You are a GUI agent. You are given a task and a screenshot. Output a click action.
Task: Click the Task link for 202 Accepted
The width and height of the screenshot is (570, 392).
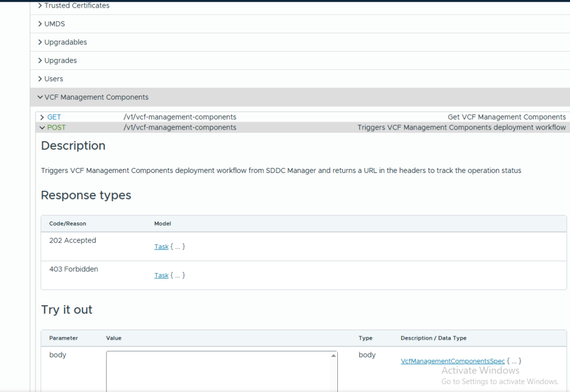tap(161, 246)
